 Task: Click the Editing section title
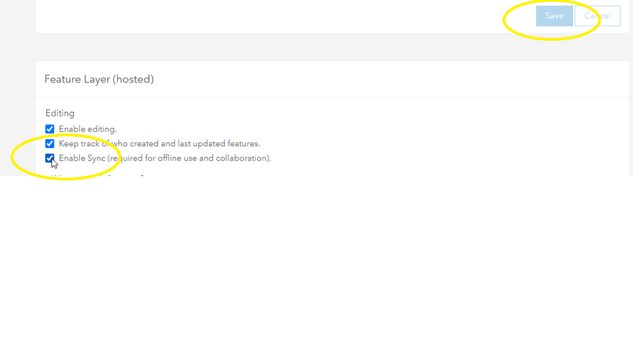pyautogui.click(x=60, y=113)
